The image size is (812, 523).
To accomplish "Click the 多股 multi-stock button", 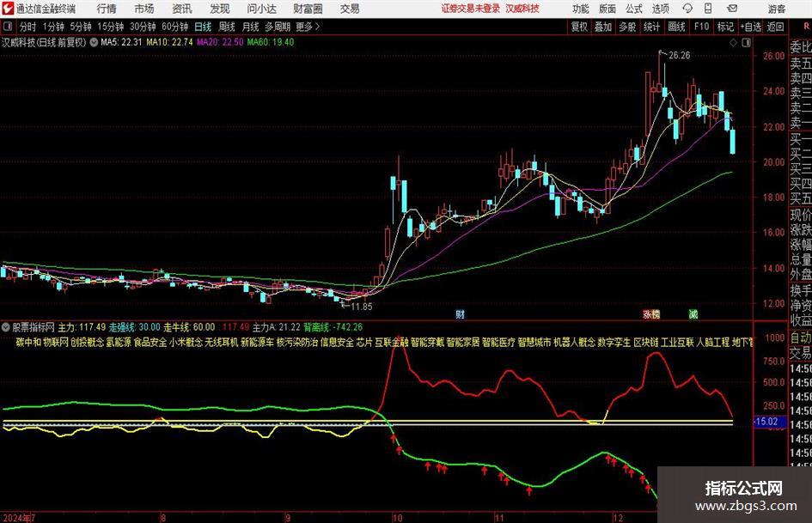I will 627,27.
